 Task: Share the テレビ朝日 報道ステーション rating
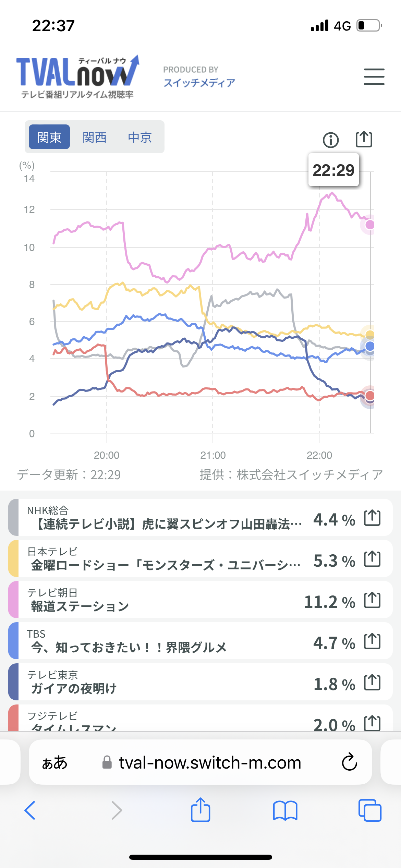click(372, 600)
